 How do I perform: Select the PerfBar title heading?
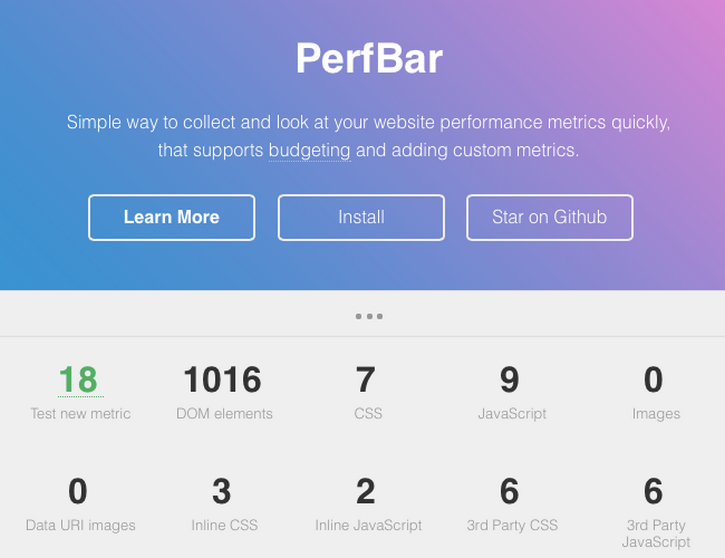point(368,59)
